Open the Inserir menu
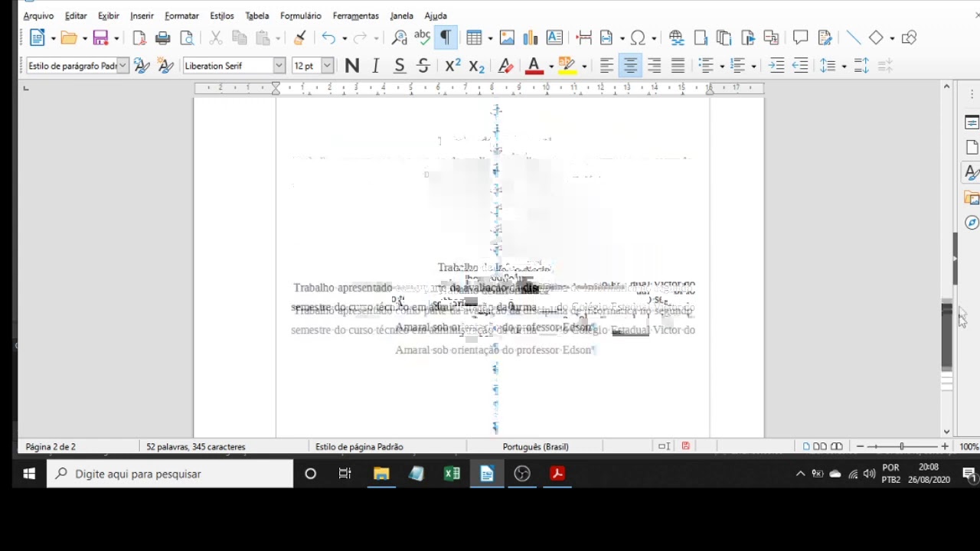The width and height of the screenshot is (980, 551). (x=142, y=15)
